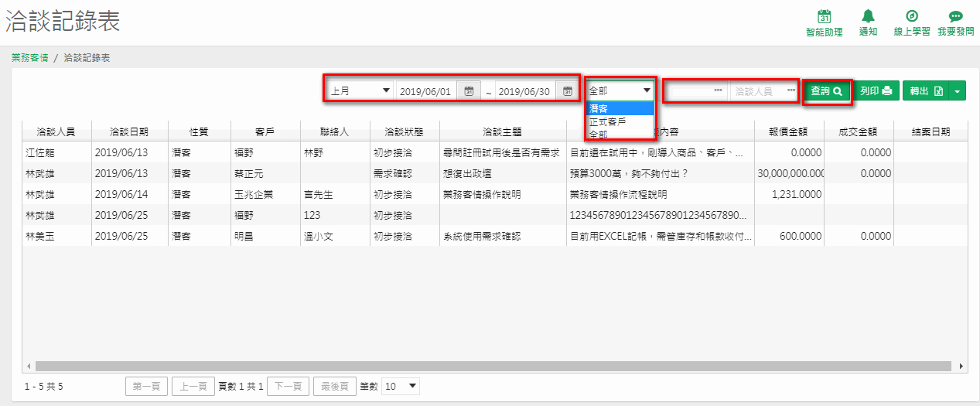Click the 最後頁 last page button
The image size is (980, 406).
(335, 386)
